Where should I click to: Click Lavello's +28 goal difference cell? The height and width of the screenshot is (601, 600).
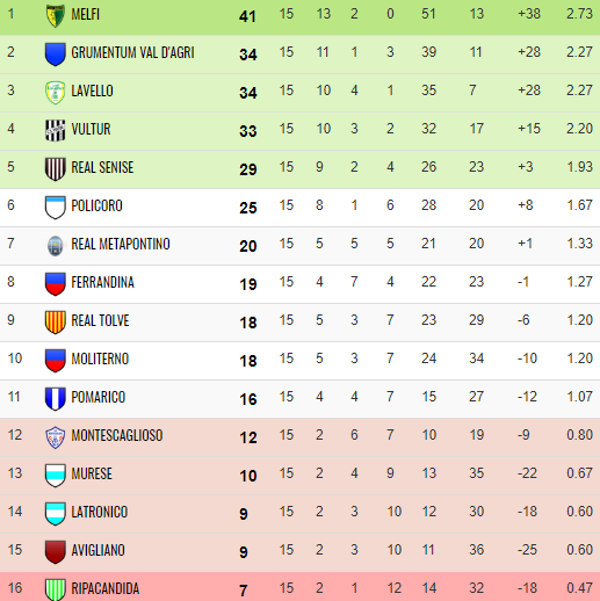pos(529,90)
